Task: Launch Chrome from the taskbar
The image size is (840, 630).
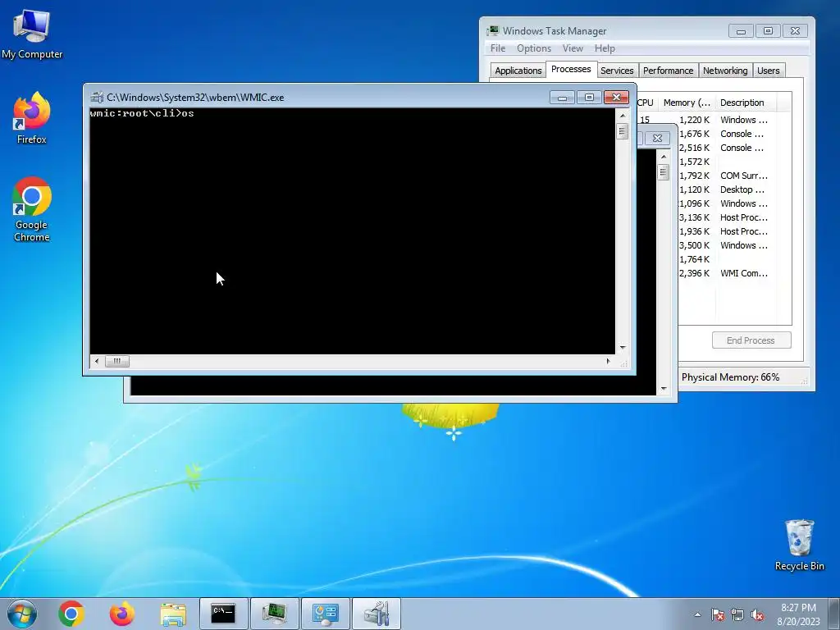Action: coord(71,614)
